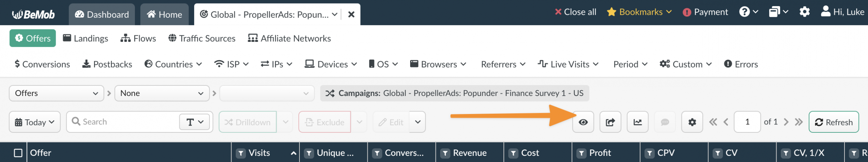This screenshot has height=162, width=868.
Task: Click the Refresh button
Action: [x=834, y=122]
